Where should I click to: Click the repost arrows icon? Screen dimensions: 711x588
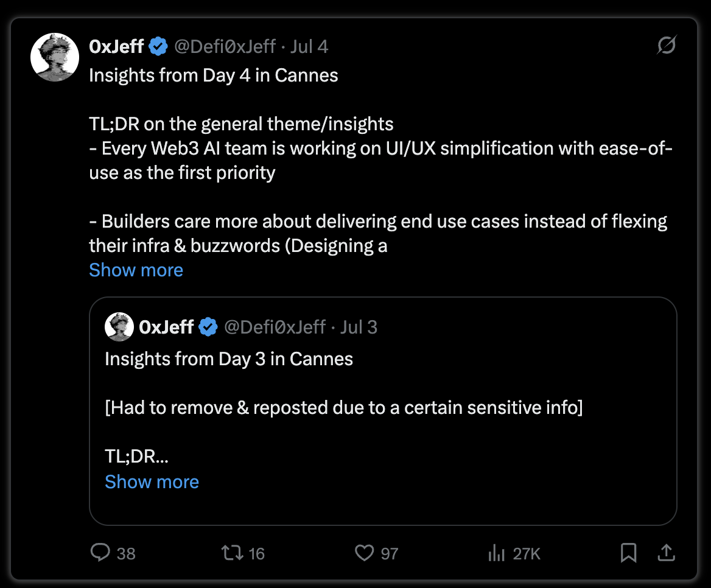click(x=232, y=553)
